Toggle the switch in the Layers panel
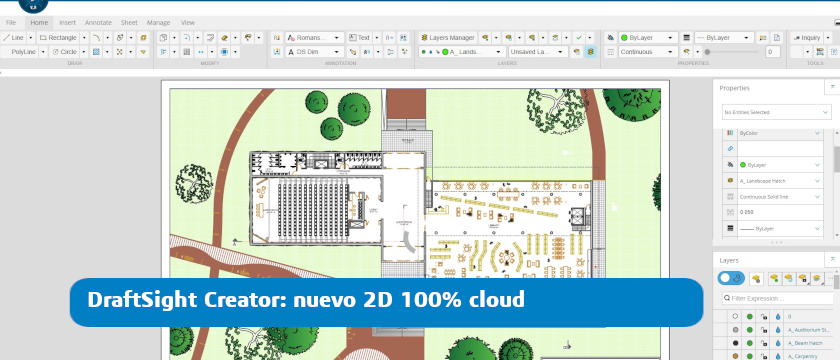The image size is (840, 360). coord(731,278)
